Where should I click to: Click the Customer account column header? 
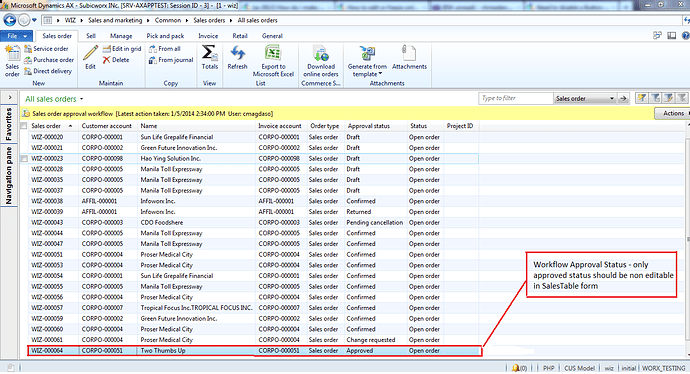[x=108, y=126]
